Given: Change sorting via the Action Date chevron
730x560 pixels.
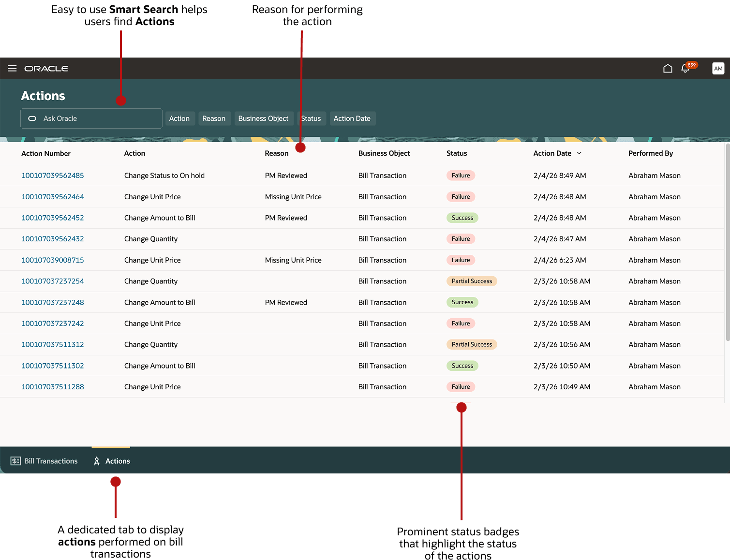Looking at the screenshot, I should tap(579, 153).
